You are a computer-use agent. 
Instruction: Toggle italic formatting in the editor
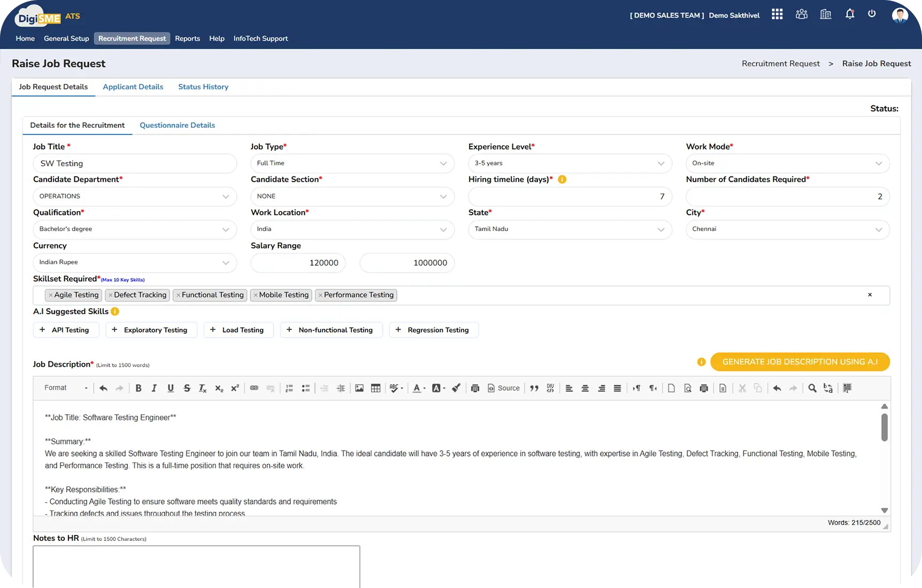[154, 388]
